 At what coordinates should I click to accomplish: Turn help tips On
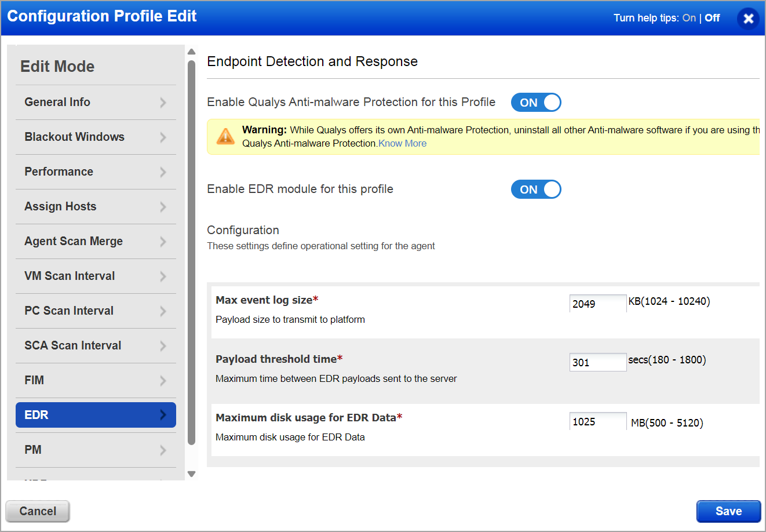(x=689, y=18)
